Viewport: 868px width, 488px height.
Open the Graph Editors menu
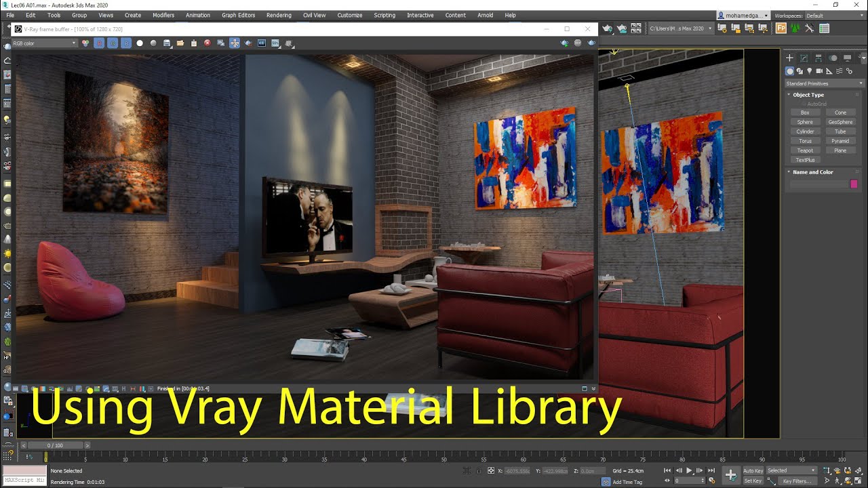pyautogui.click(x=239, y=15)
